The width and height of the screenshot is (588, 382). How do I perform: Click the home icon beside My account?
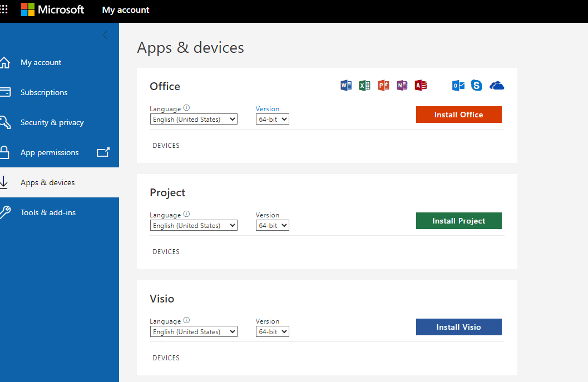[4, 63]
